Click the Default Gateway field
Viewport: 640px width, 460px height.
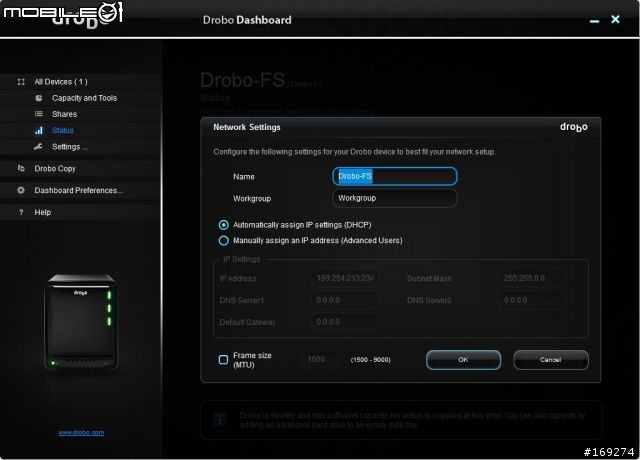(x=345, y=322)
